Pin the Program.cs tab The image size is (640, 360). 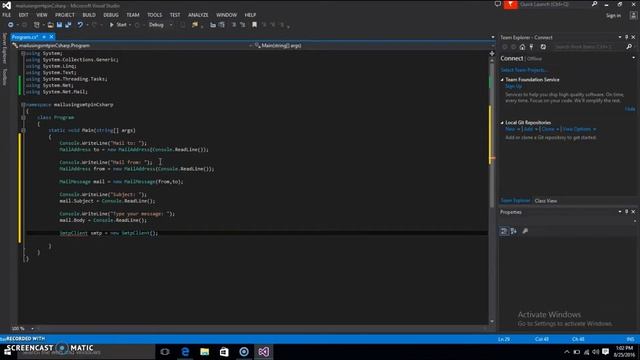(x=44, y=37)
